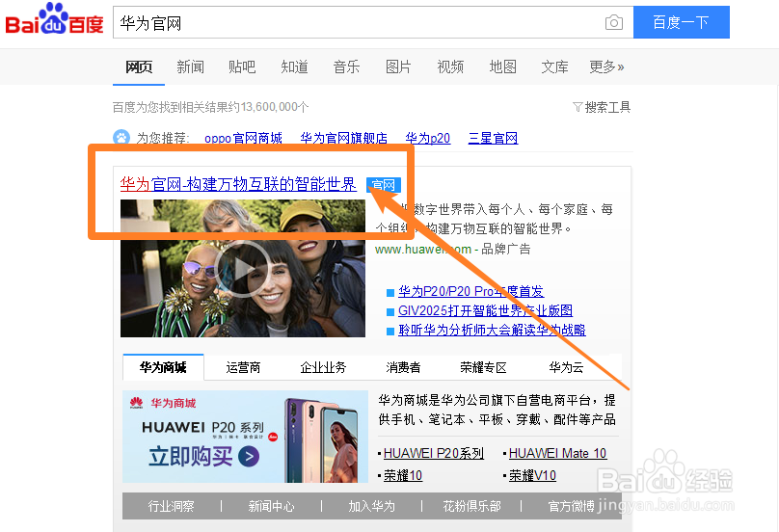The height and width of the screenshot is (532, 779).
Task: Play the Huawei promo video
Action: coord(242,269)
